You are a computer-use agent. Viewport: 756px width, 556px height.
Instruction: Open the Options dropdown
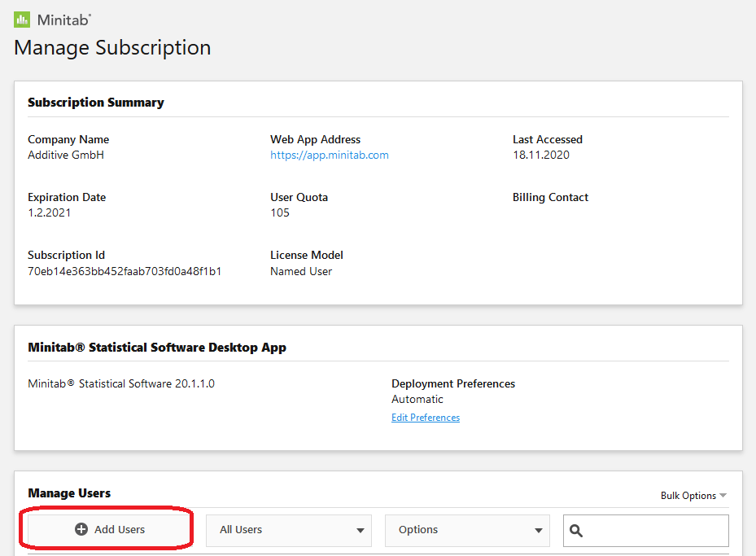tap(467, 530)
